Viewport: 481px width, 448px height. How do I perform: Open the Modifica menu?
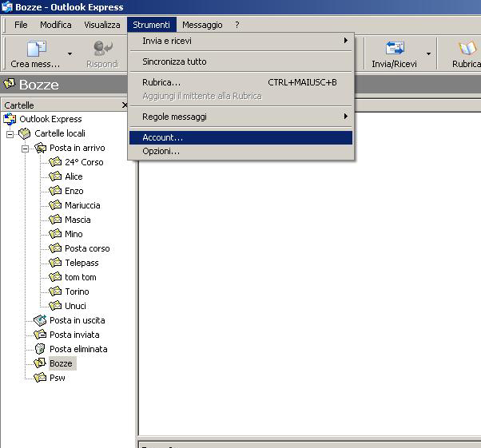coord(56,25)
